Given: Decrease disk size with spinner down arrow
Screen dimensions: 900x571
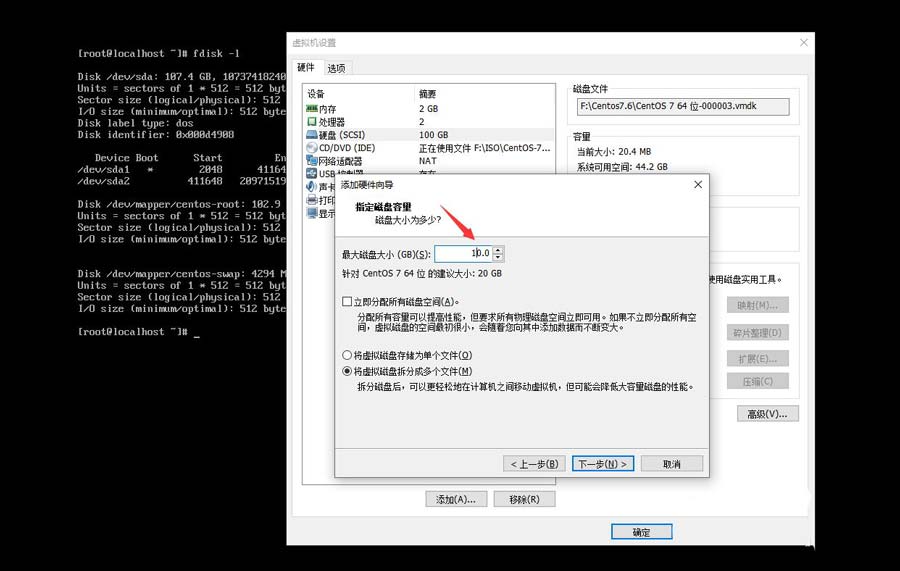Looking at the screenshot, I should coord(498,257).
